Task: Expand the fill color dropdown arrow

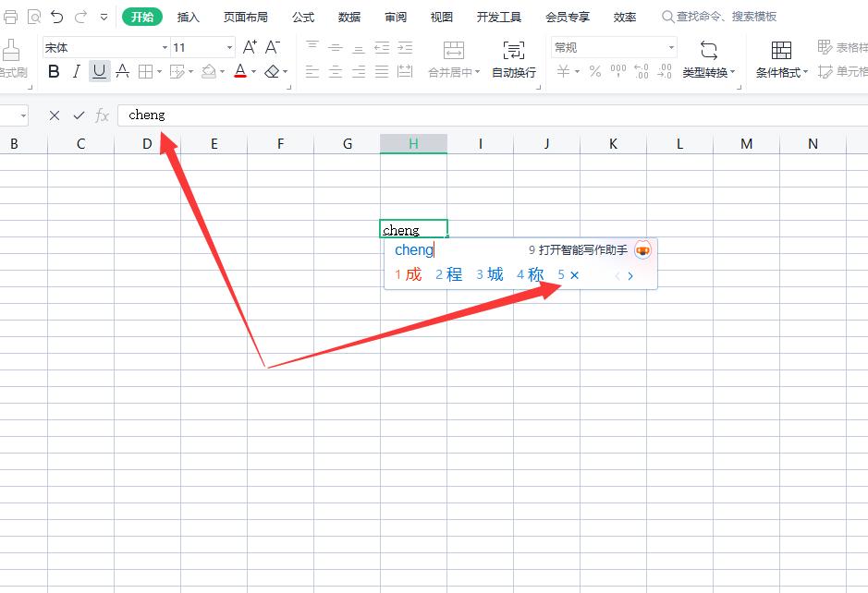Action: click(x=222, y=71)
